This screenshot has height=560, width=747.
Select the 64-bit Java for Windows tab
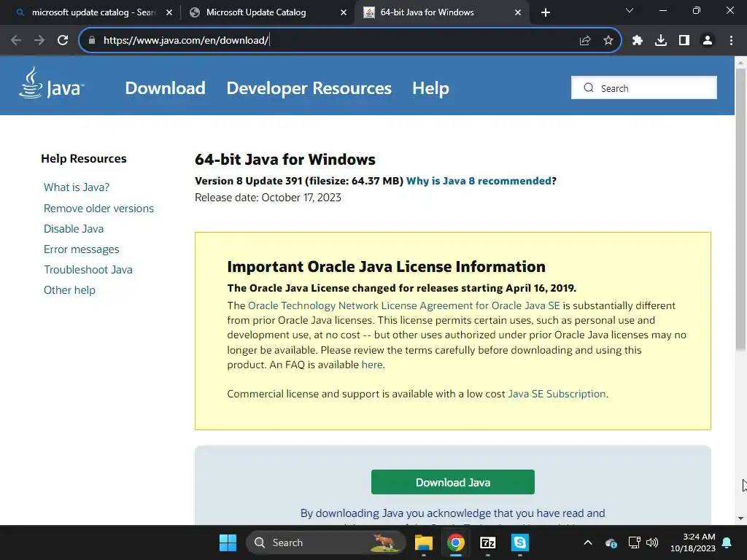point(442,12)
